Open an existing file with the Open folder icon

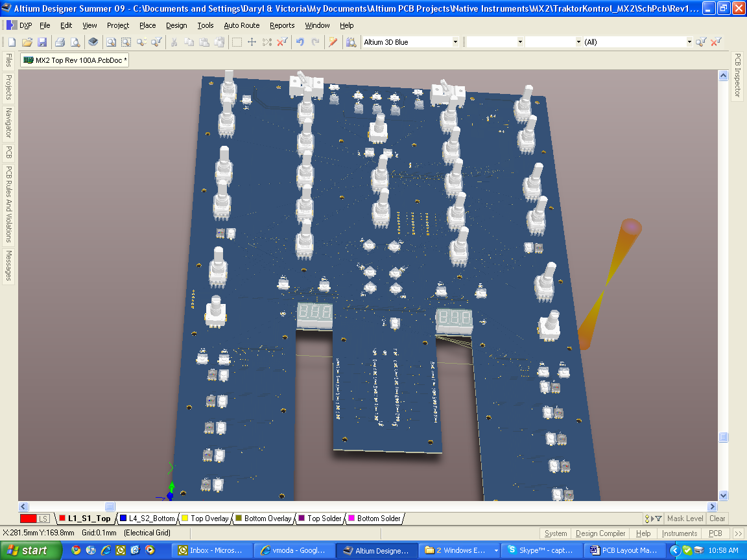(26, 41)
